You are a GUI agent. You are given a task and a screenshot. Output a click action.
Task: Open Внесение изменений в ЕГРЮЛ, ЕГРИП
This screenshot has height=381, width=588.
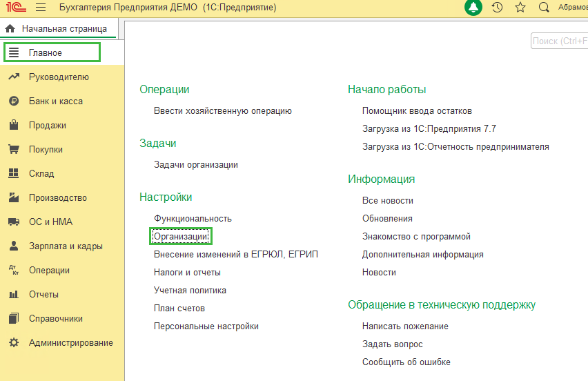tap(236, 254)
